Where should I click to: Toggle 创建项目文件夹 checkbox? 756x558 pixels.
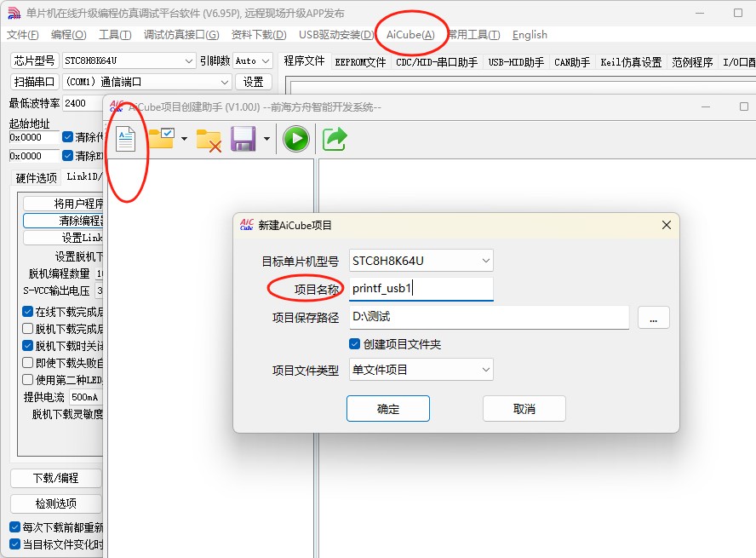click(x=354, y=344)
